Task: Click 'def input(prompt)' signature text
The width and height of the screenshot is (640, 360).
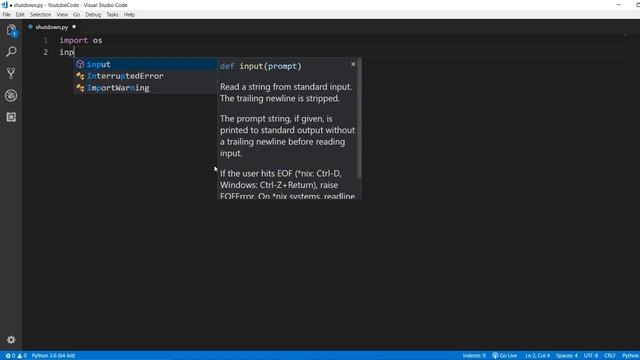Action: pos(261,66)
